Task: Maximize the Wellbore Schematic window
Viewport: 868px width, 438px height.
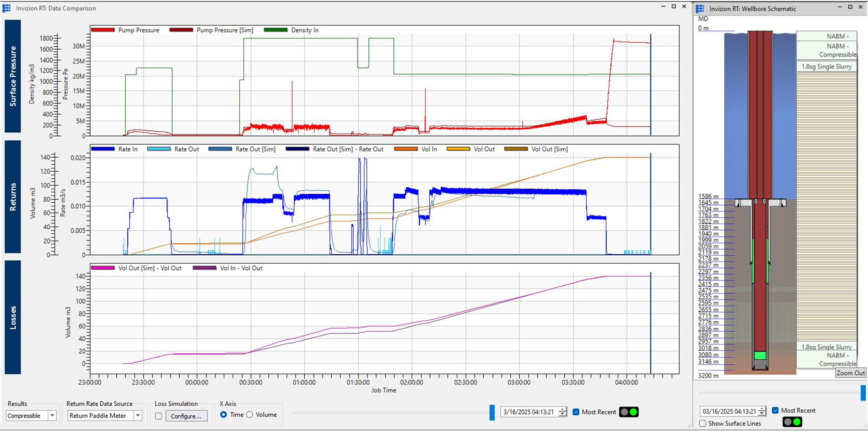Action: click(850, 7)
